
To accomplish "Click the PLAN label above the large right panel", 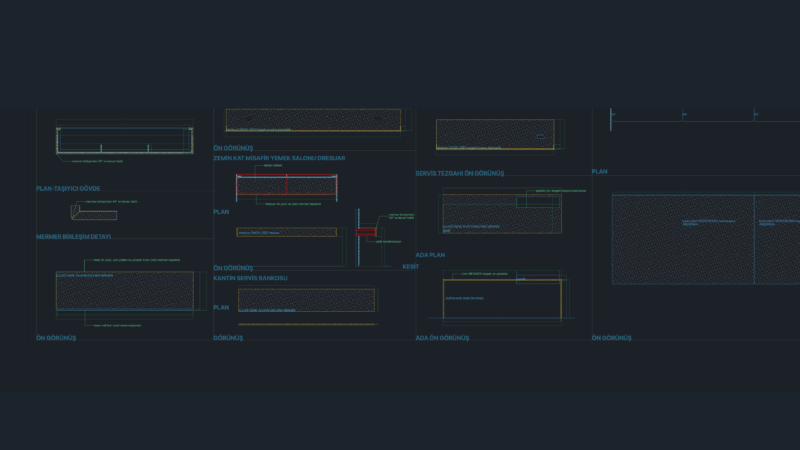I will (x=599, y=171).
